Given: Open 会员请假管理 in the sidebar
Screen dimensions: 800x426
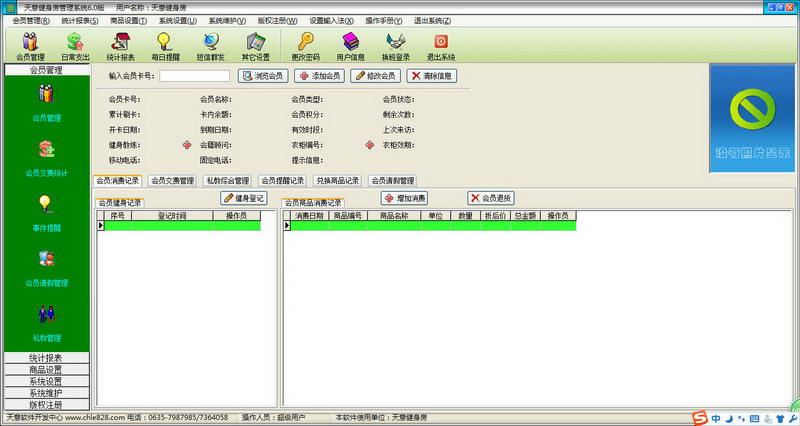Looking at the screenshot, I should [46, 268].
